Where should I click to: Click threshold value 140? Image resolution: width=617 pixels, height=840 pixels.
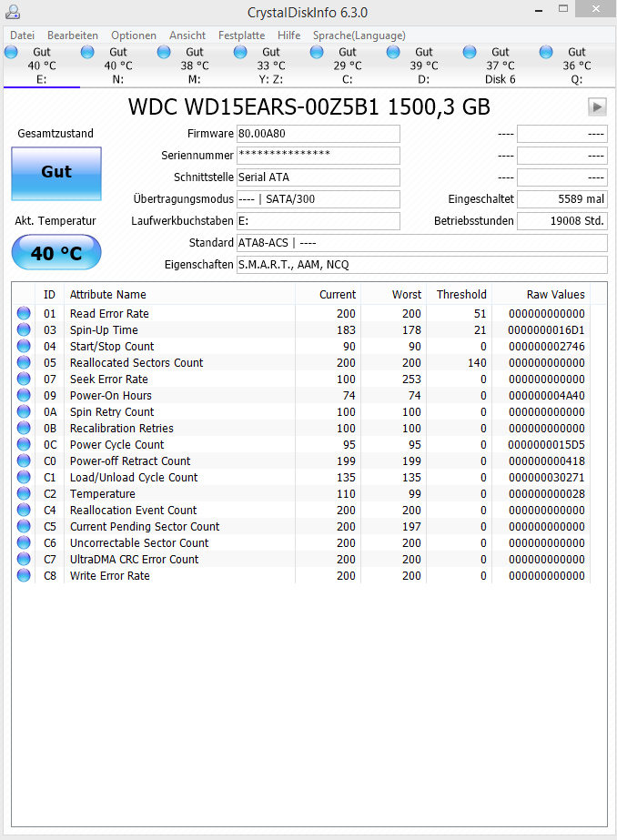pyautogui.click(x=477, y=363)
